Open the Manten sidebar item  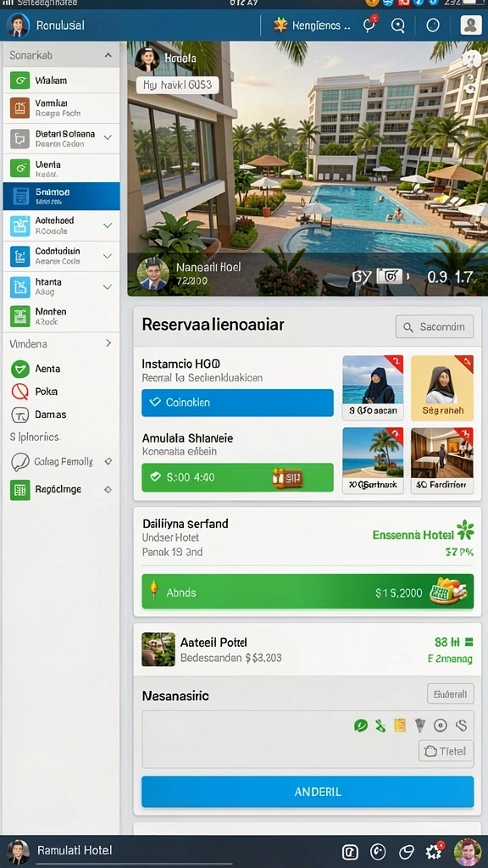61,316
